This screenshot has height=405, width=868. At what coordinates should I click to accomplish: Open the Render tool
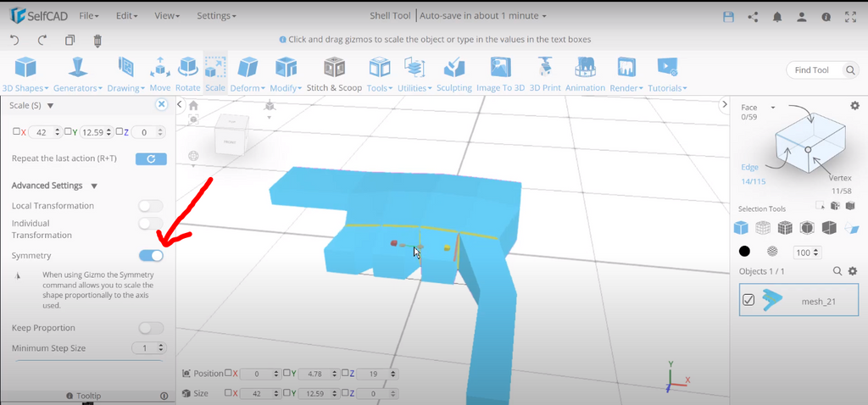click(626, 75)
